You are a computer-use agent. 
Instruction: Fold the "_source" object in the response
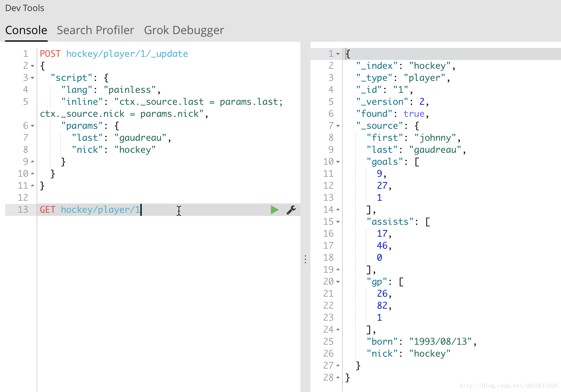338,126
